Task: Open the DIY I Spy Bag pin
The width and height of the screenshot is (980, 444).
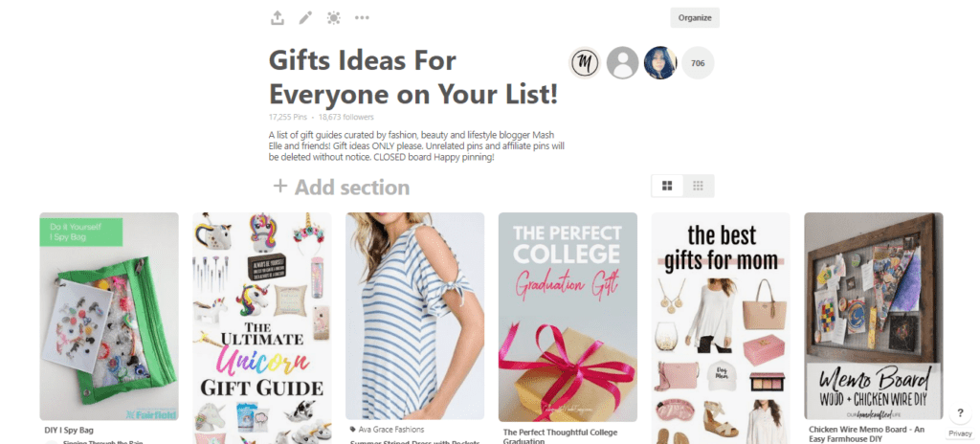Action: (109, 317)
